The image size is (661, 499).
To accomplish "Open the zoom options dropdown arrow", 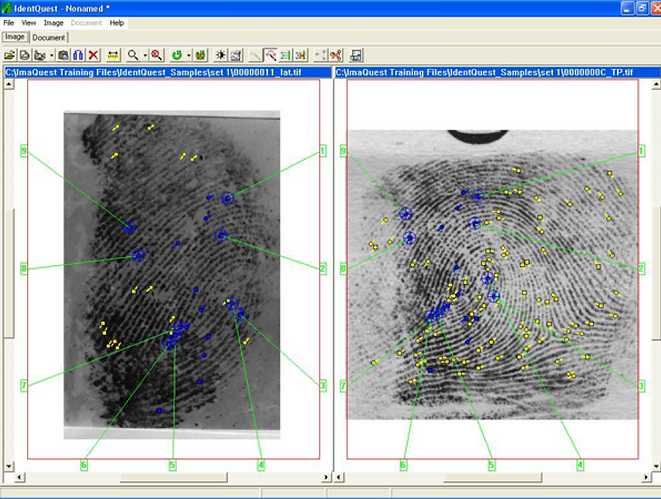I will pos(145,55).
